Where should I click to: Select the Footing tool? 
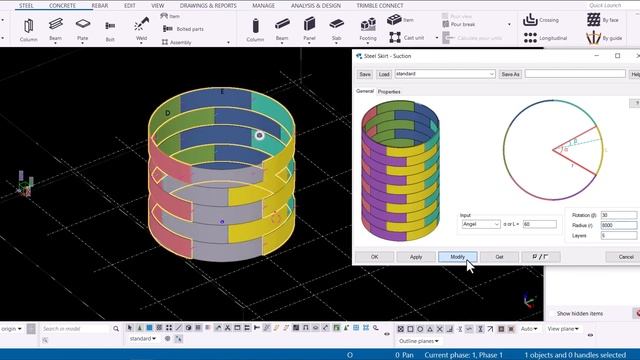click(368, 29)
